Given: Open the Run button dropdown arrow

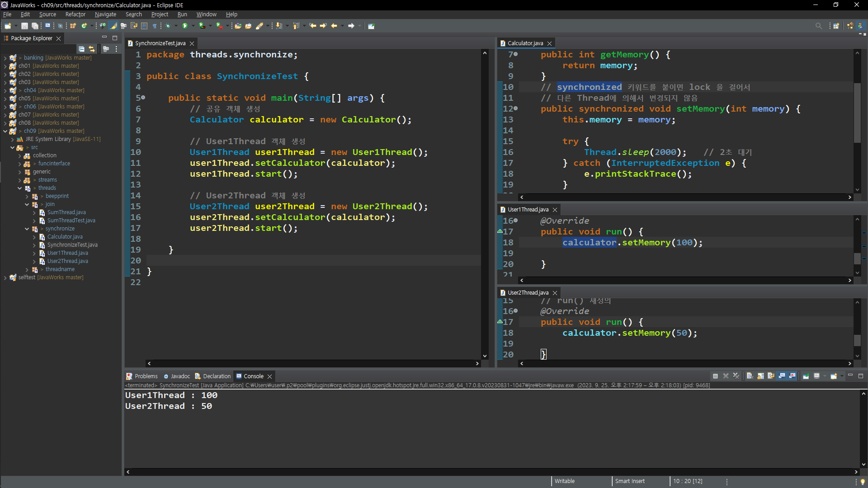Looking at the screenshot, I should [193, 26].
